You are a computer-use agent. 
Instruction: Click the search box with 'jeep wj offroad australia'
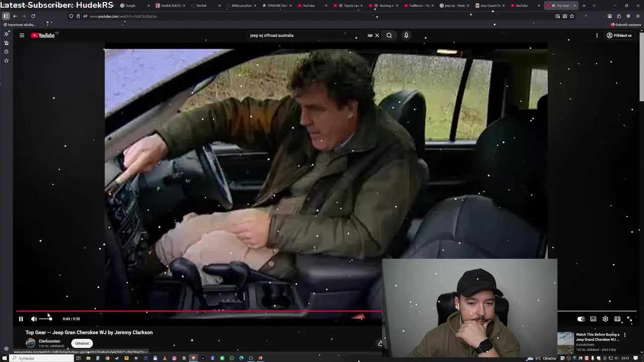tap(307, 35)
